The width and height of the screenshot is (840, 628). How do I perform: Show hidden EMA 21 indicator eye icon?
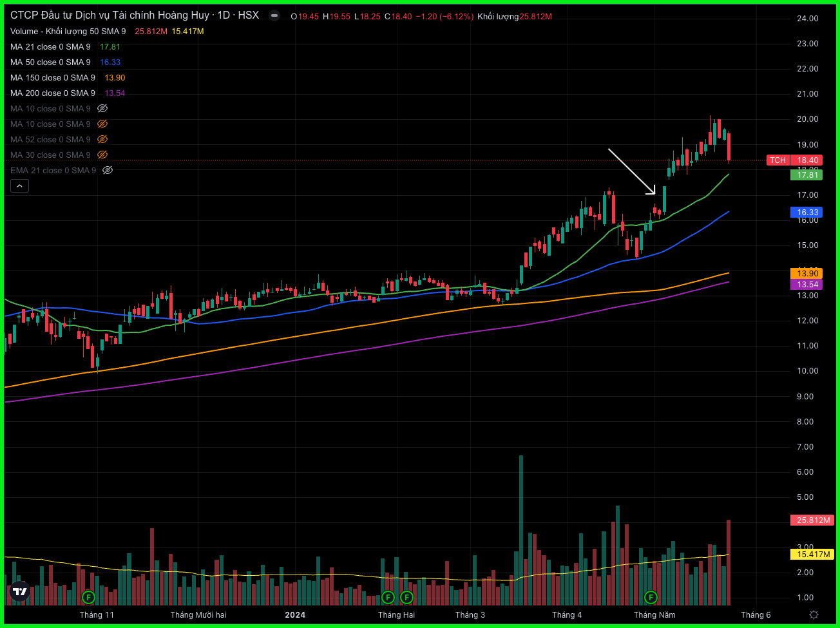[x=108, y=170]
